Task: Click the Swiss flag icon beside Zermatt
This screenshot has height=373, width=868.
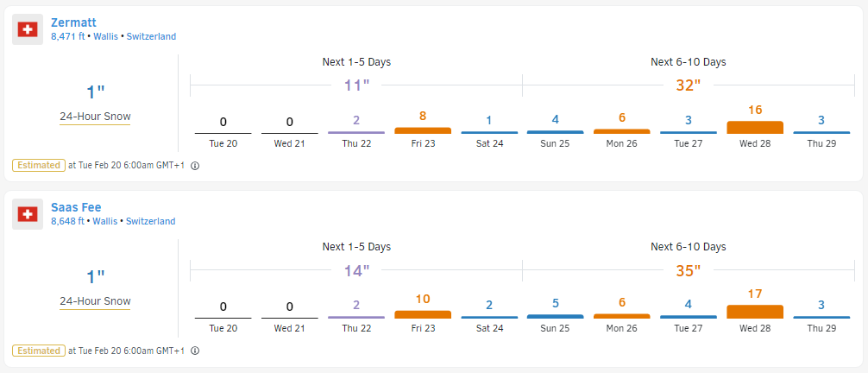Action: tap(28, 30)
